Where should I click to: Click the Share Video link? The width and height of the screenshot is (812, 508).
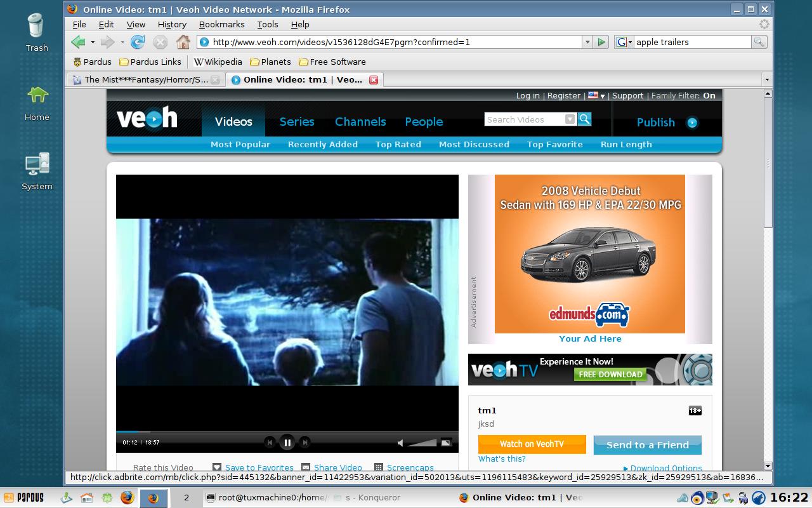pyautogui.click(x=338, y=468)
